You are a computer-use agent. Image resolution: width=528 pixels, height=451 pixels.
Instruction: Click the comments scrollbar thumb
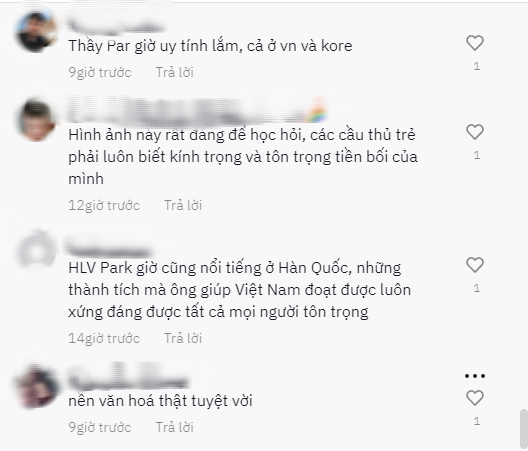523,429
